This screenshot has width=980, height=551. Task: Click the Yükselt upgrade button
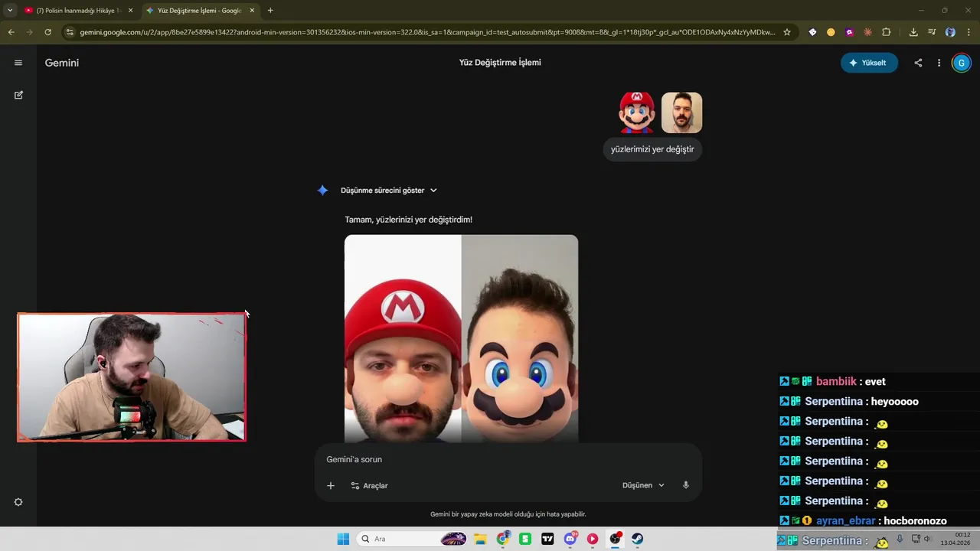869,63
